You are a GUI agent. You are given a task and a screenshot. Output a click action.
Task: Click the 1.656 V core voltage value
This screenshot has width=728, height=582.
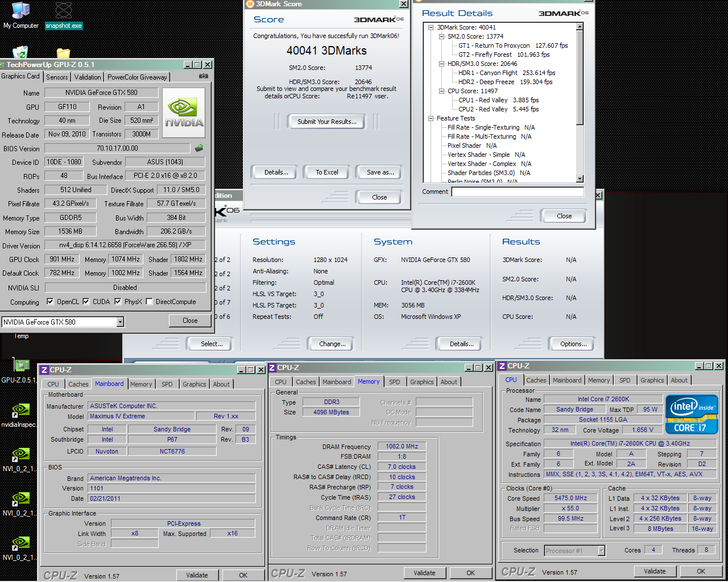click(x=643, y=430)
